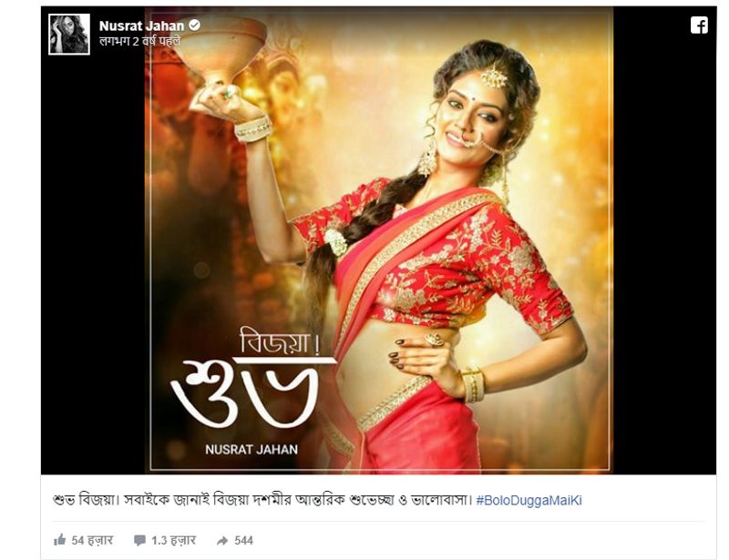
Task: Click the 'বিজয়া!' heading on the poster
Action: [x=281, y=341]
